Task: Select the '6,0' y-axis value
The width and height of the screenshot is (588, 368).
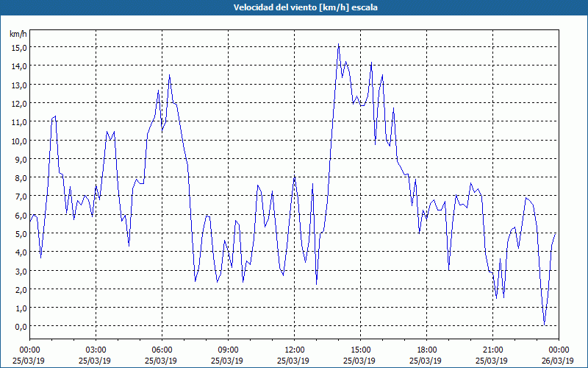Action: (22, 216)
